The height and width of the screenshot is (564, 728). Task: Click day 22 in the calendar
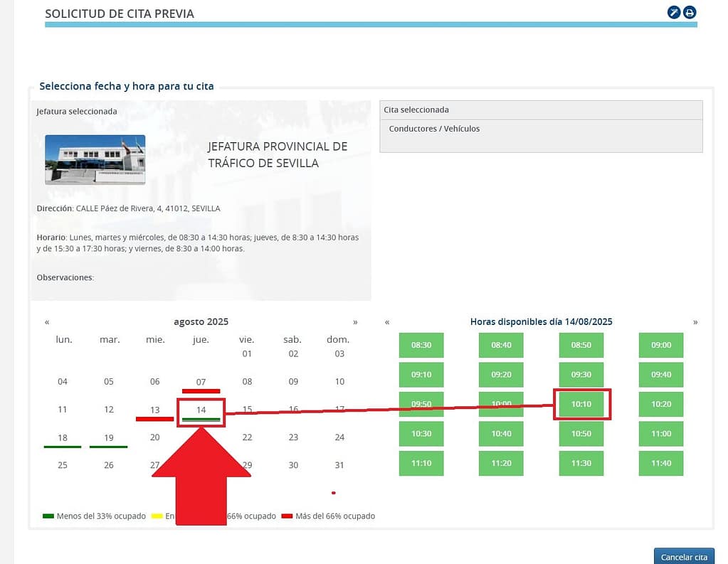tap(247, 437)
